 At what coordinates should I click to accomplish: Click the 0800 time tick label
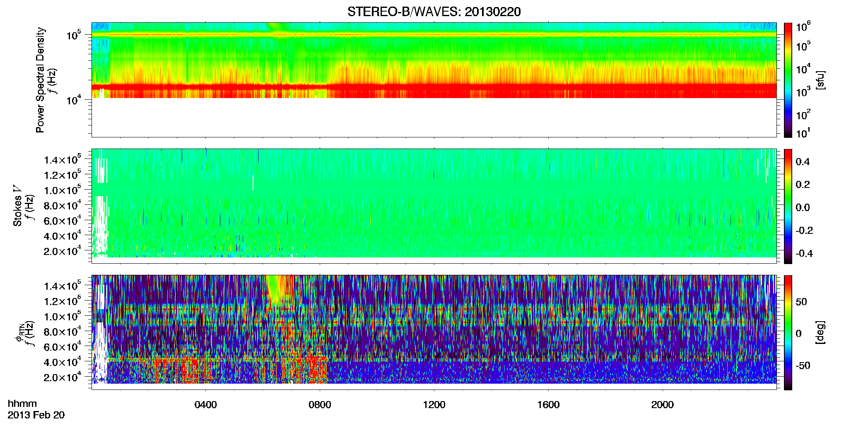320,405
